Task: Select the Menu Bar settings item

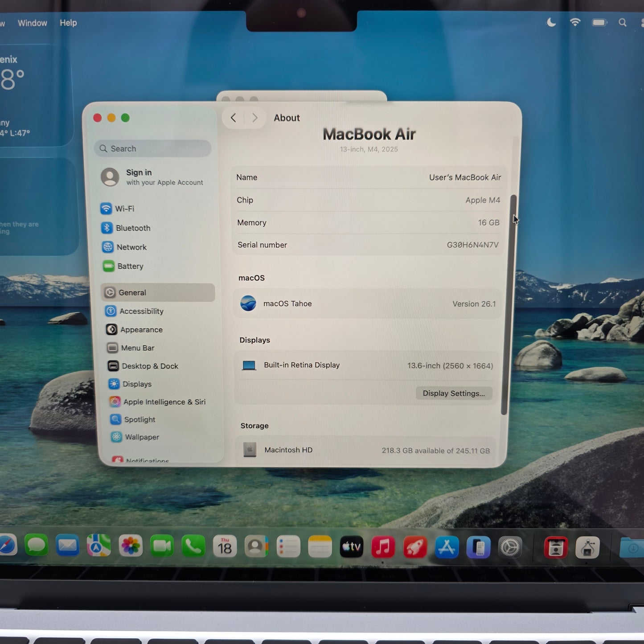Action: pyautogui.click(x=137, y=348)
